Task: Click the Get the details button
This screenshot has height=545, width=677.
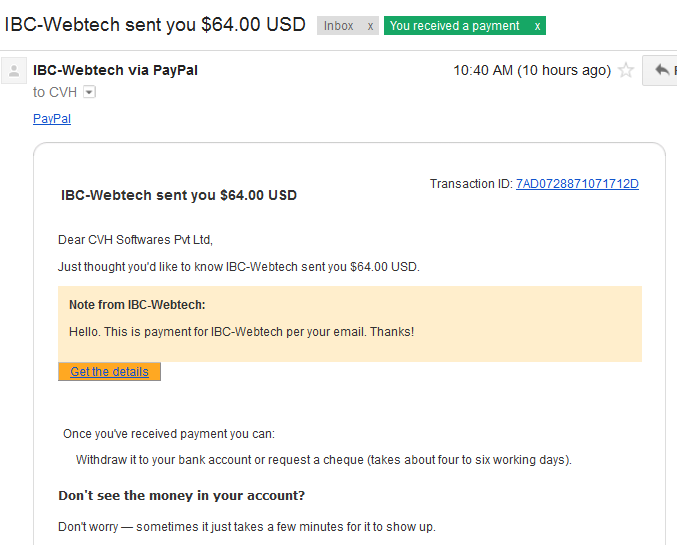Action: (109, 371)
